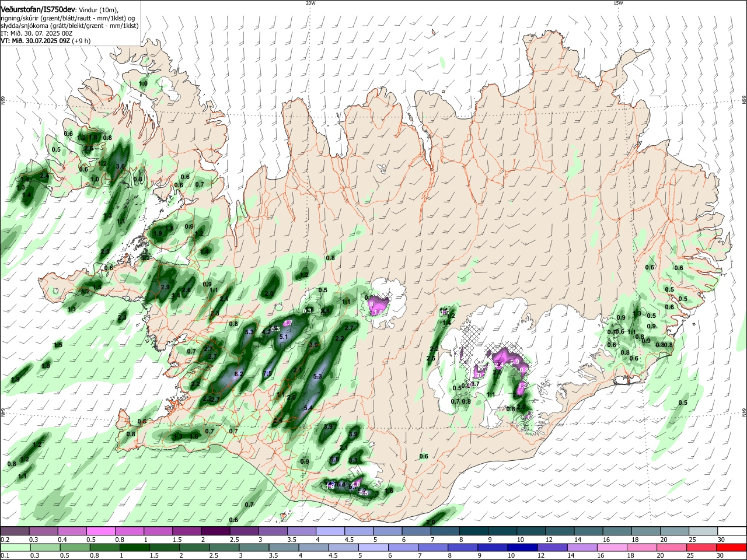Screen dimensions: 747x560
Task: Click the Veðurstofan/IS750dev title text
Action: 38,10
